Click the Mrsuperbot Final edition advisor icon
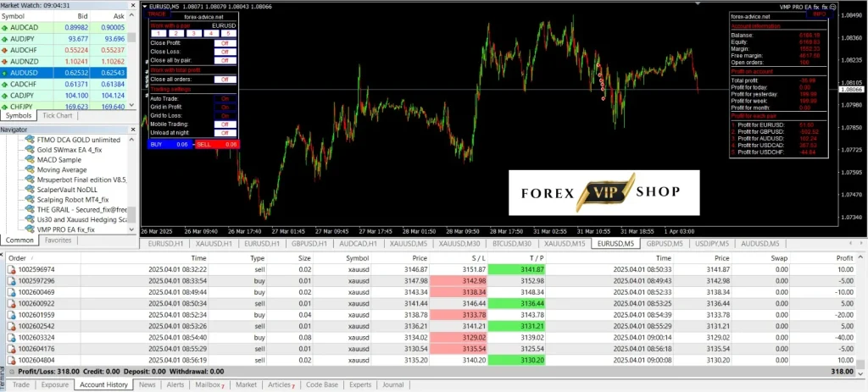 pos(30,179)
